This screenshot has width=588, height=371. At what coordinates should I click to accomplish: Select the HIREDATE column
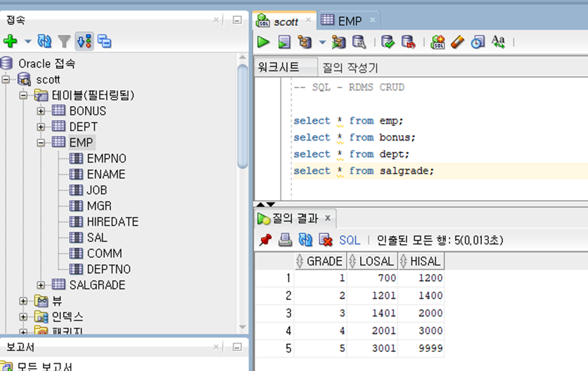pyautogui.click(x=113, y=222)
